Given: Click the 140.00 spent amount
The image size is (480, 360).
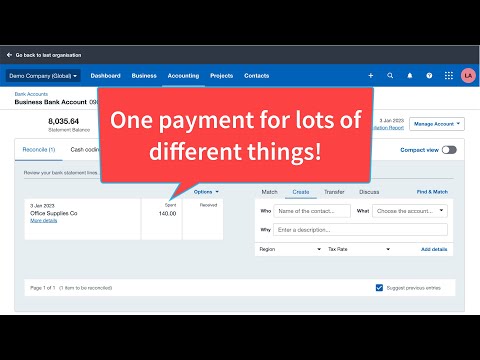Looking at the screenshot, I should pos(167,214).
